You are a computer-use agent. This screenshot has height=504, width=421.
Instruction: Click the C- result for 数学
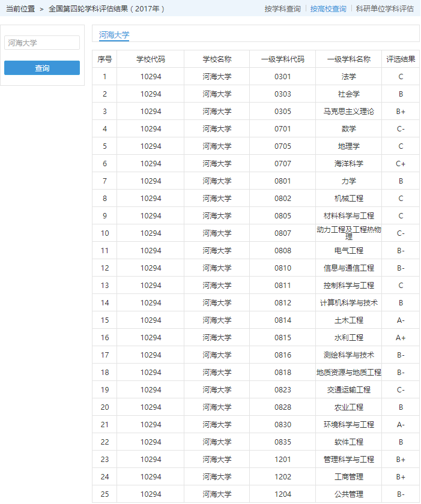pos(401,128)
